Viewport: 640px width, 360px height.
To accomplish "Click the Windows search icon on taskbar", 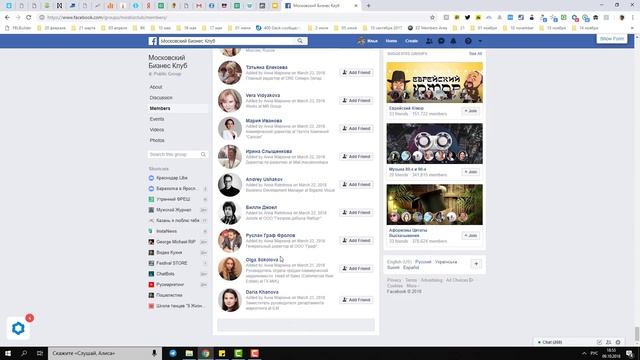I will [x=24, y=353].
